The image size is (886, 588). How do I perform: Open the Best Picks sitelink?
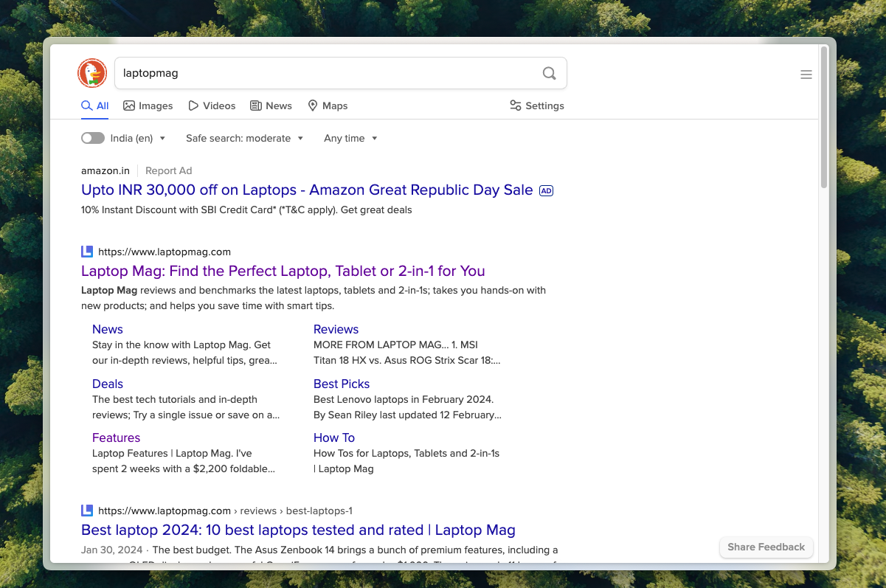pyautogui.click(x=342, y=384)
